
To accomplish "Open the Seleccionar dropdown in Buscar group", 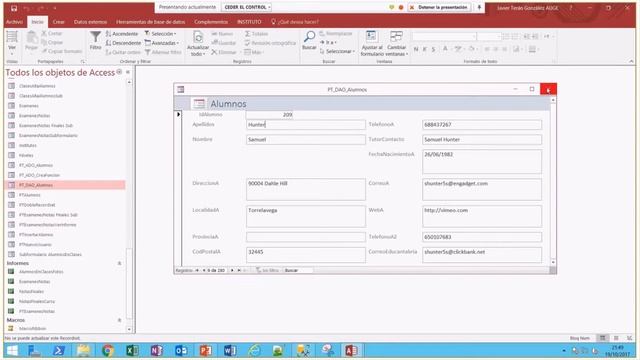I will pyautogui.click(x=337, y=51).
